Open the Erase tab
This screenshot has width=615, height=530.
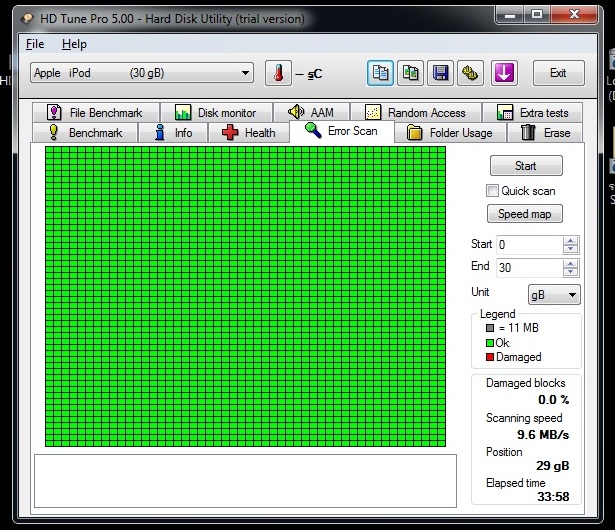546,133
